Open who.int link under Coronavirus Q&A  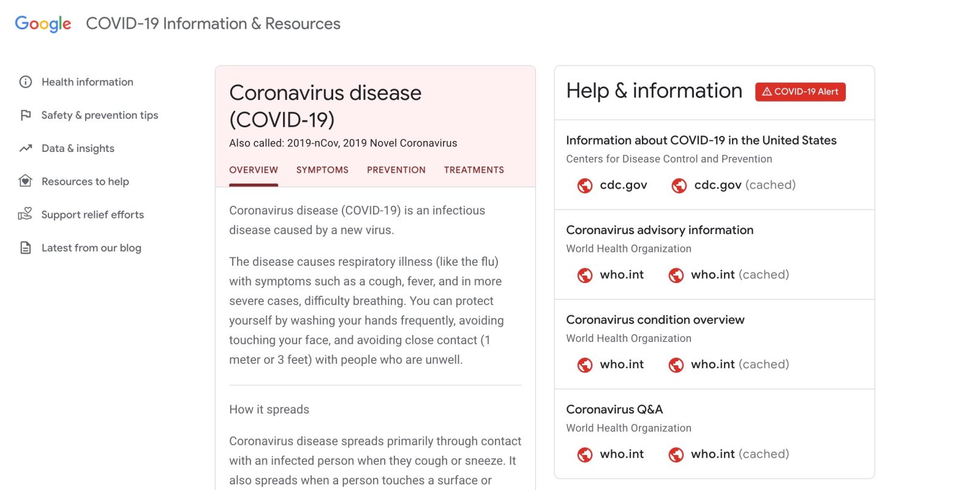tap(622, 454)
